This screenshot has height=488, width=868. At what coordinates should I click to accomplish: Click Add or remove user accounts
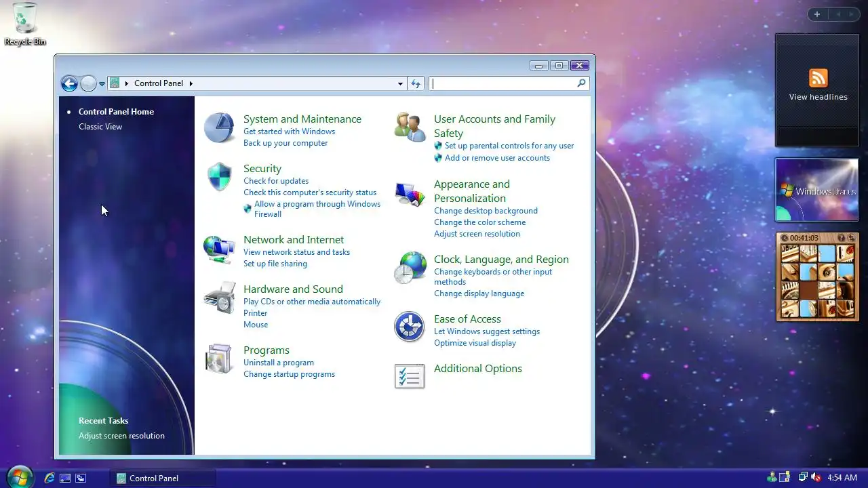click(x=497, y=158)
